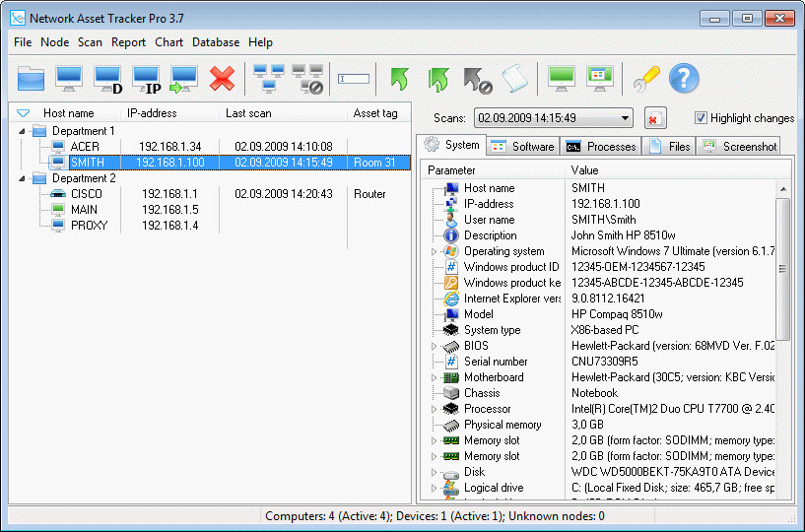Click the gray arrow stop scan icon
The image size is (805, 532).
(478, 81)
